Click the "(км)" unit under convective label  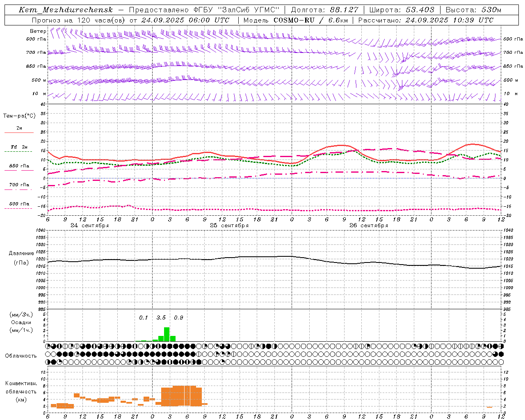21,399
